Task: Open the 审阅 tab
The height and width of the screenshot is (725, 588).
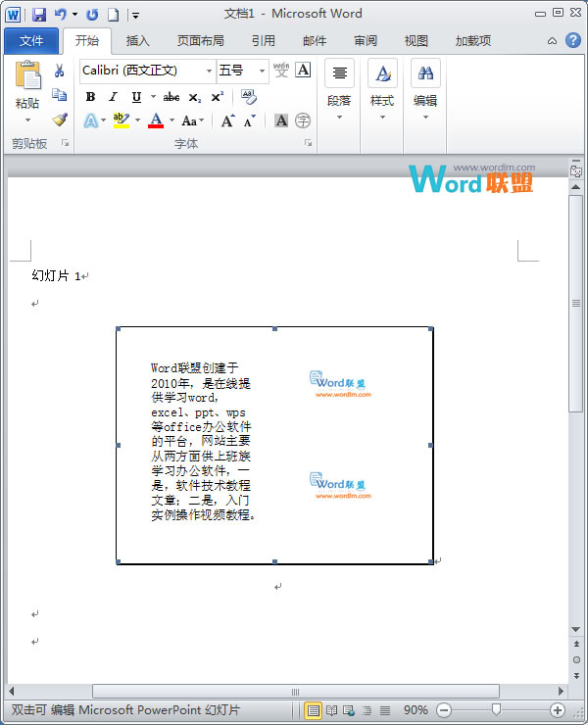Action: coord(365,41)
